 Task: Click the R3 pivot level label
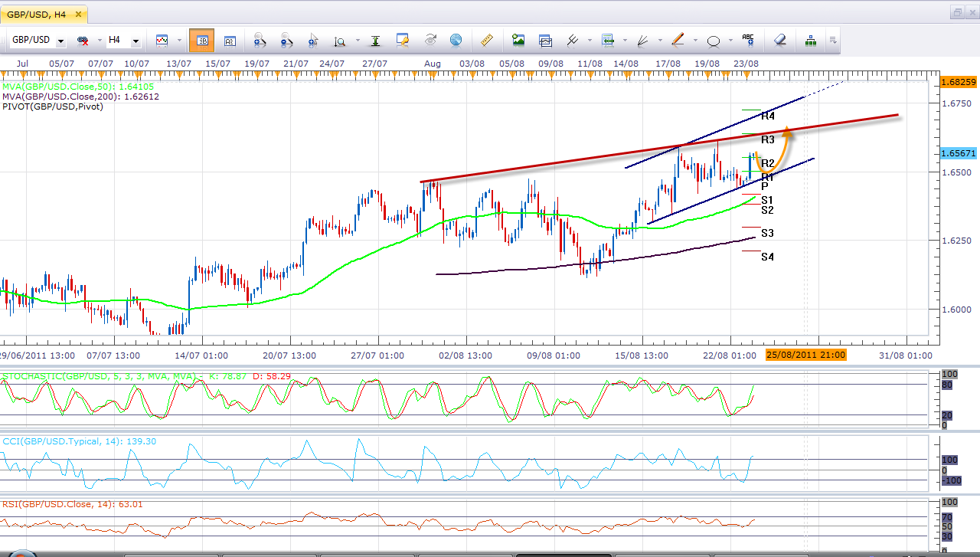coord(768,140)
